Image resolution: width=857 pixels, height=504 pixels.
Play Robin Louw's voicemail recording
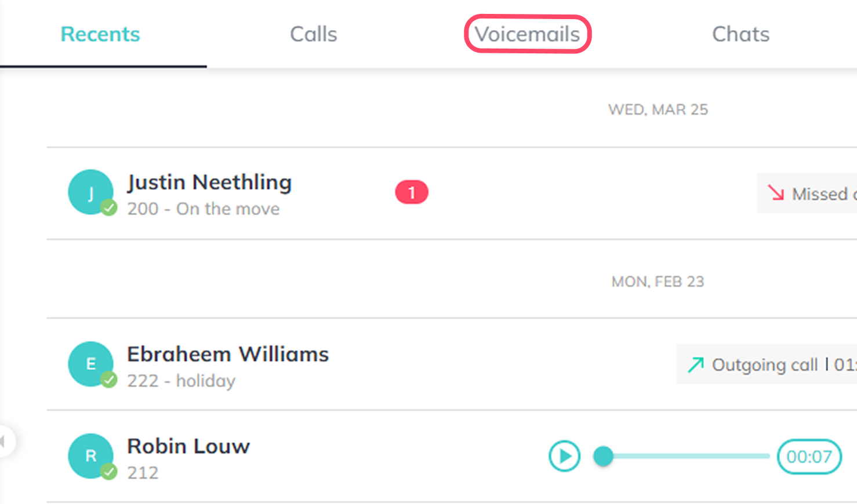pos(564,456)
